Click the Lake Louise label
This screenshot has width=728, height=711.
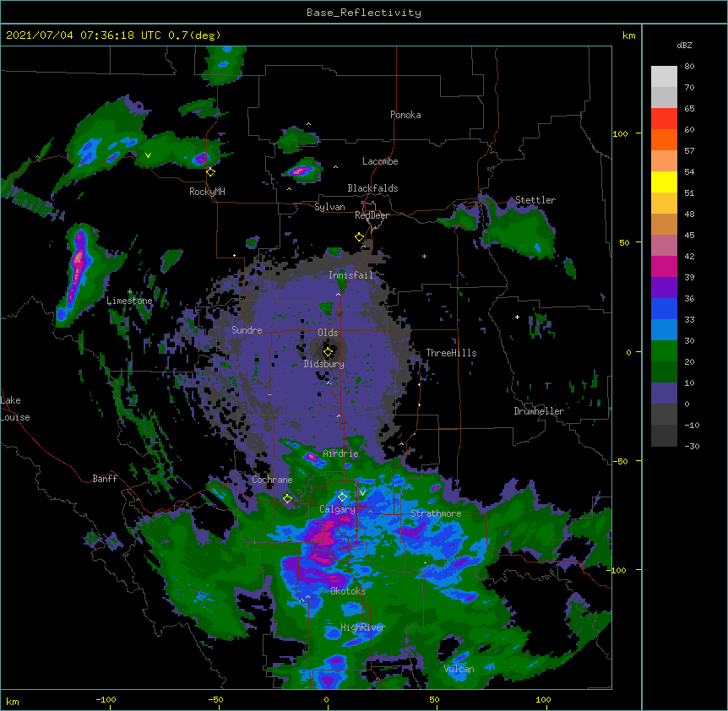pyautogui.click(x=15, y=409)
